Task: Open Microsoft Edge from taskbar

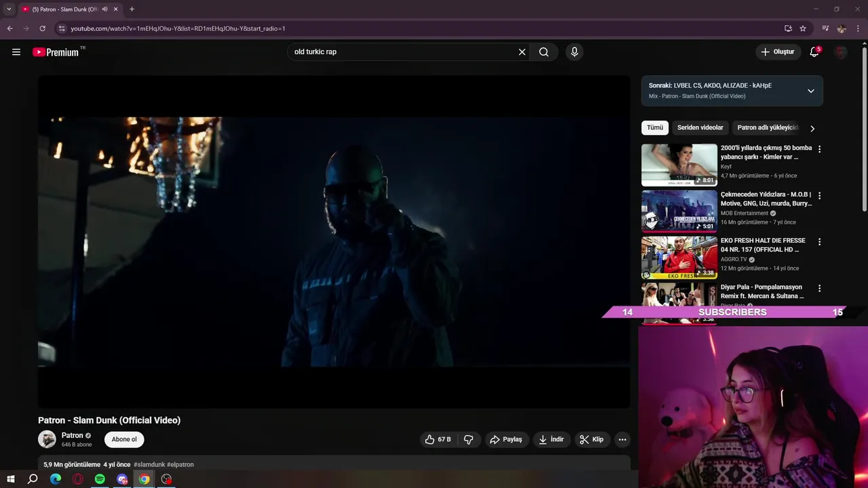Action: pos(56,479)
